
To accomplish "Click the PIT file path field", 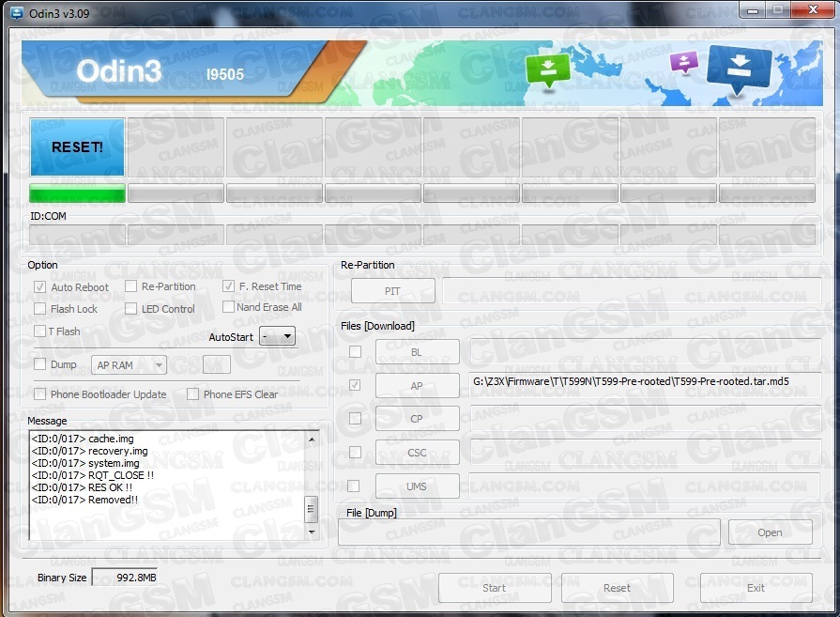I will 633,290.
